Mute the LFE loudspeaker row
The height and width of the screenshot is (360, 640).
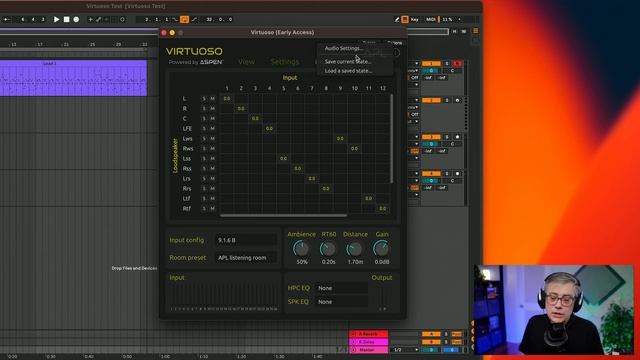[212, 129]
